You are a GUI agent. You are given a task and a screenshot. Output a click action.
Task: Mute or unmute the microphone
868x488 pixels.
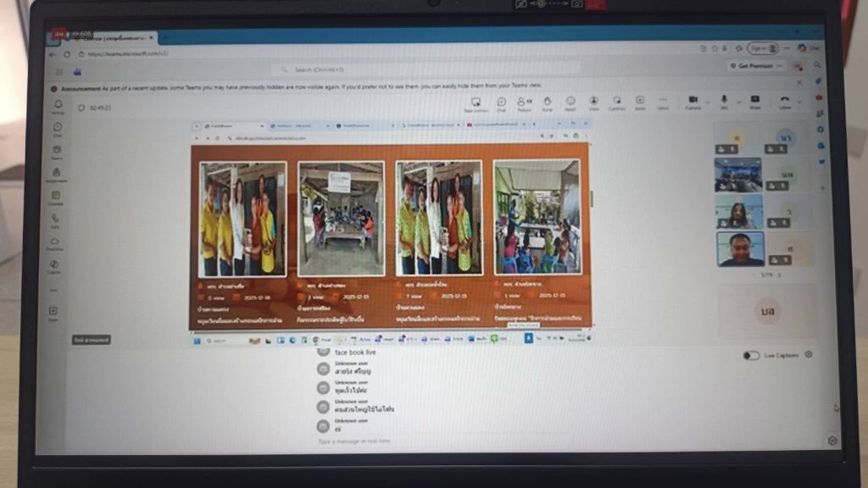coord(724,103)
